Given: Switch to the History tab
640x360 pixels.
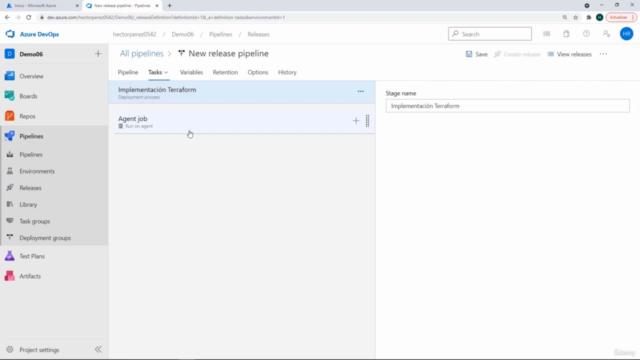Looking at the screenshot, I should coord(287,72).
